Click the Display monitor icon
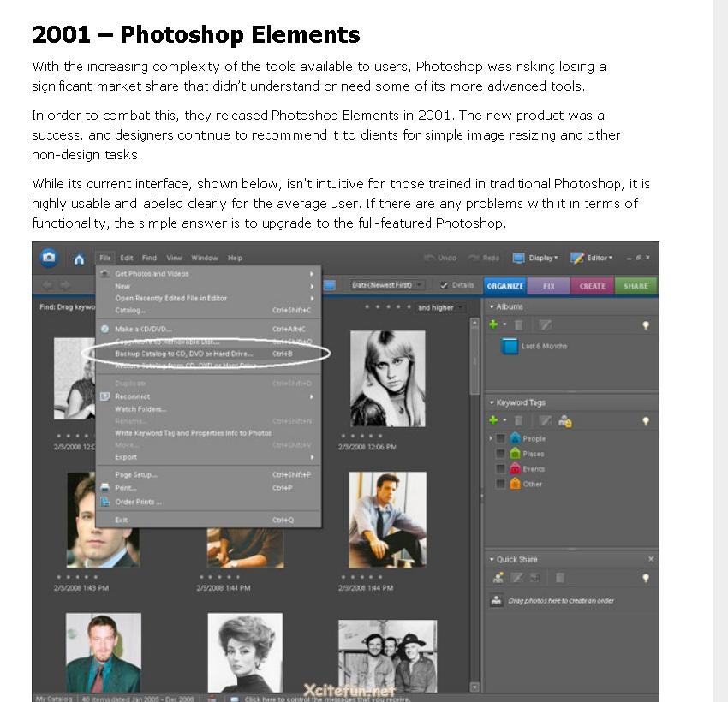The height and width of the screenshot is (702, 728). tap(518, 258)
